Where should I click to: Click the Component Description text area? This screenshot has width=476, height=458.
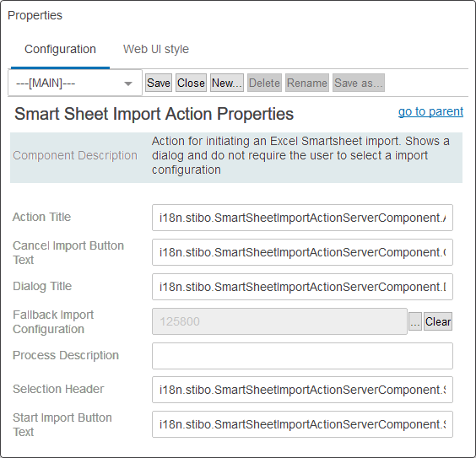click(300, 155)
